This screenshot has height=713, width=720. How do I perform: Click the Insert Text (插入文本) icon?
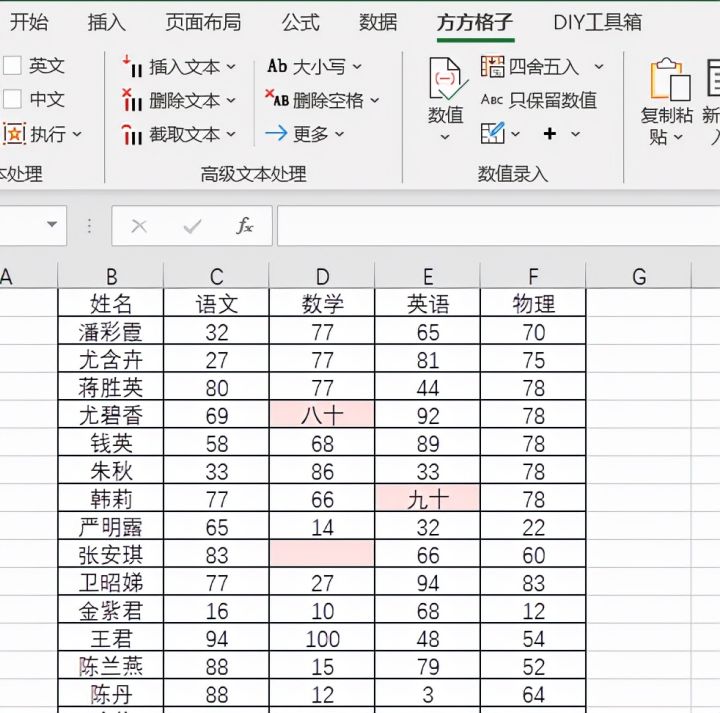tap(132, 66)
